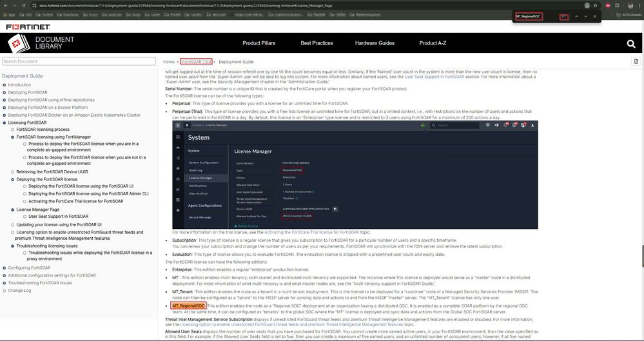This screenshot has height=341, width=644.
Task: Collapse the Troubleshooting licensing issues bullet
Action: point(12,246)
